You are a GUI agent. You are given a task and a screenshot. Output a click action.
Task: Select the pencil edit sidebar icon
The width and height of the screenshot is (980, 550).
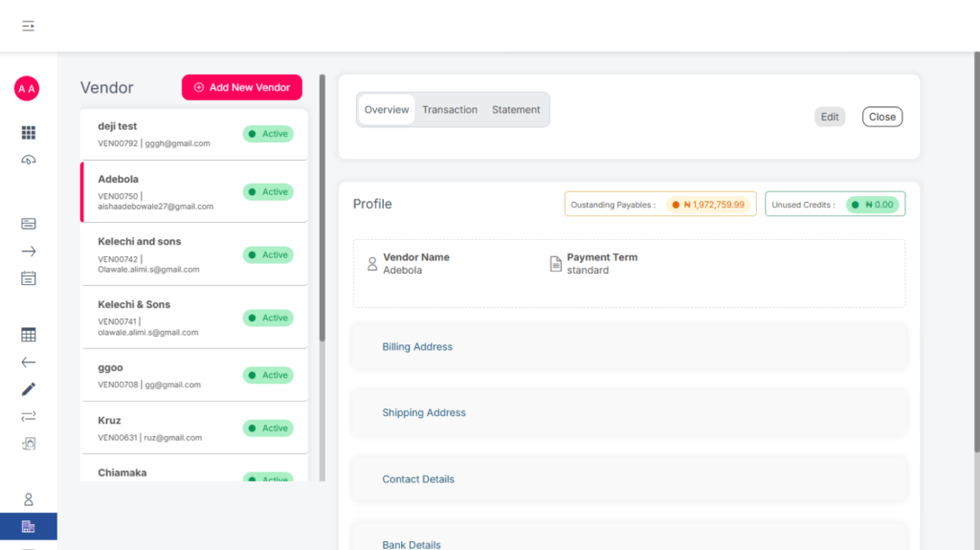click(x=29, y=389)
